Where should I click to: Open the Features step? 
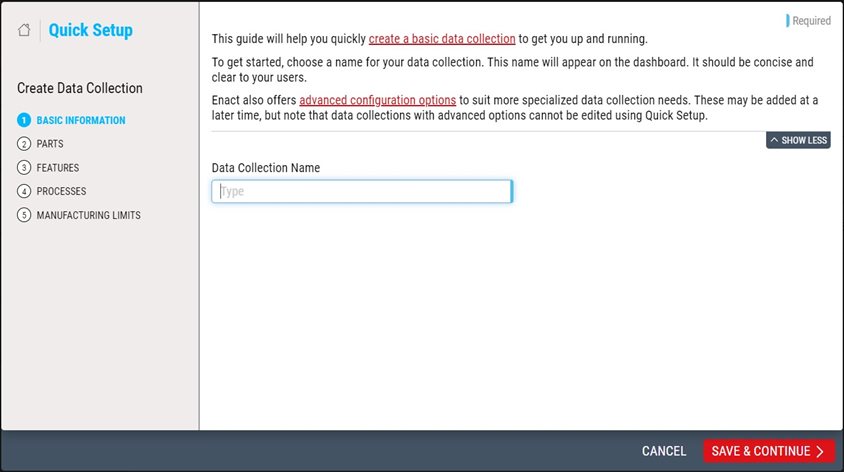(x=48, y=167)
